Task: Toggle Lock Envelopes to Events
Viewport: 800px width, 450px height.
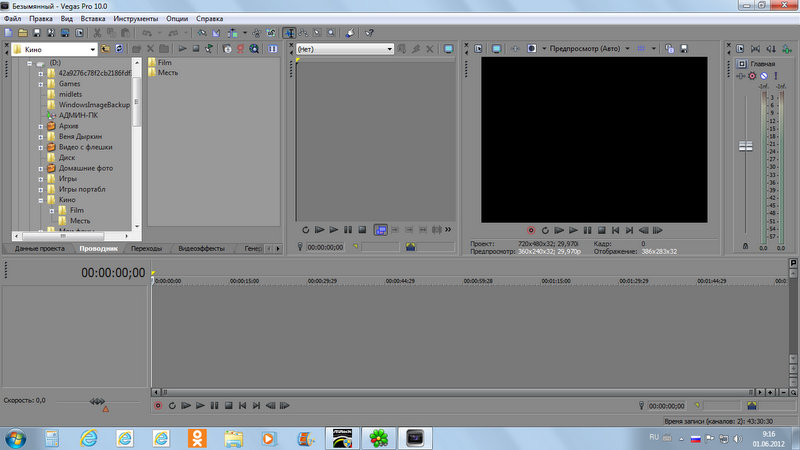Action: click(256, 33)
